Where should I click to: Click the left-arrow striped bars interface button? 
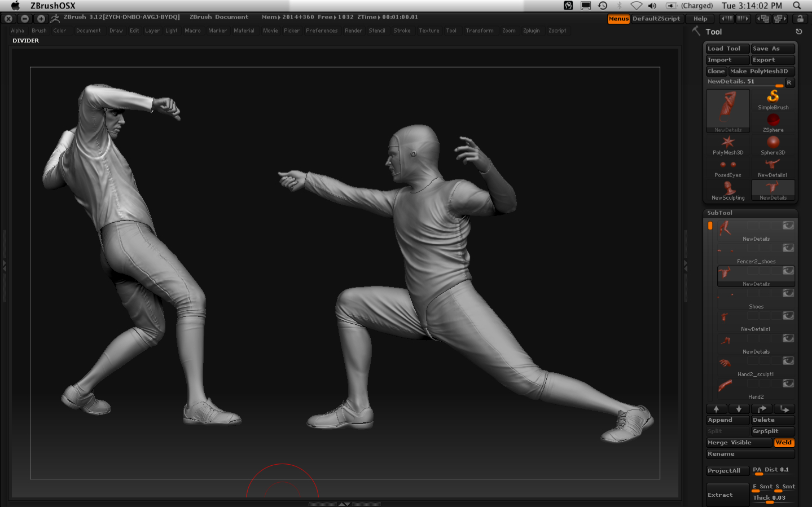point(727,19)
